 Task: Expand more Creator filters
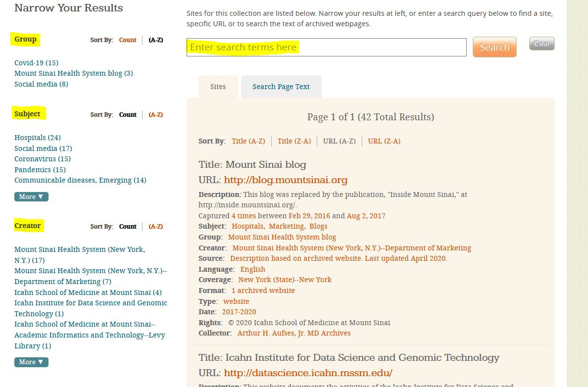click(x=31, y=362)
